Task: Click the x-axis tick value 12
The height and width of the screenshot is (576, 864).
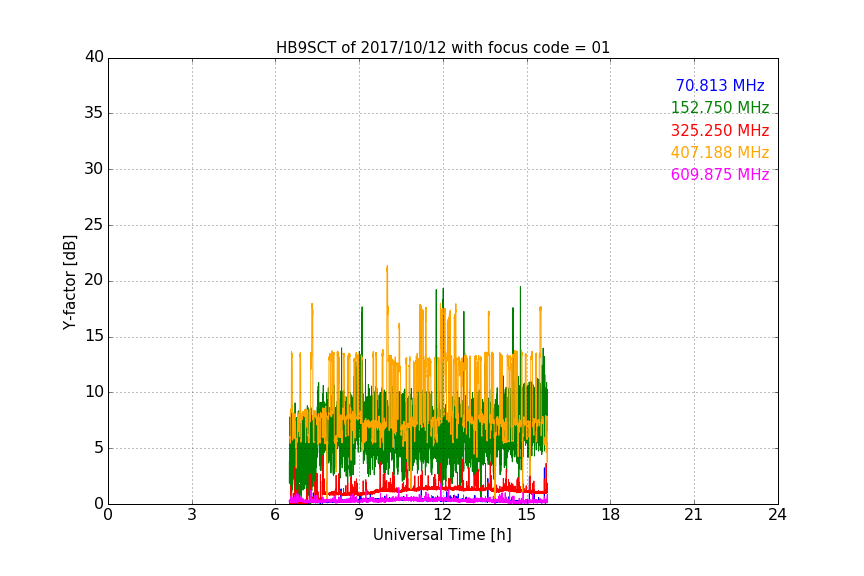Action: point(443,515)
